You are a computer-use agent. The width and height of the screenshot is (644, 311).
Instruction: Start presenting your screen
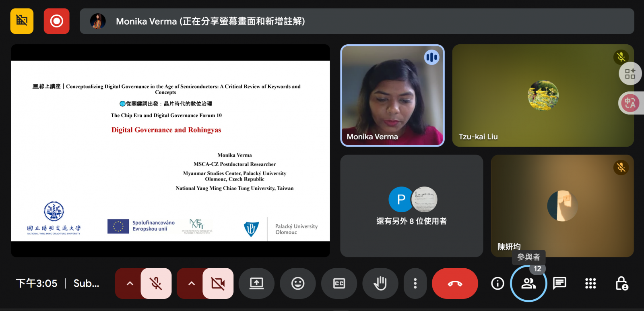[256, 284]
